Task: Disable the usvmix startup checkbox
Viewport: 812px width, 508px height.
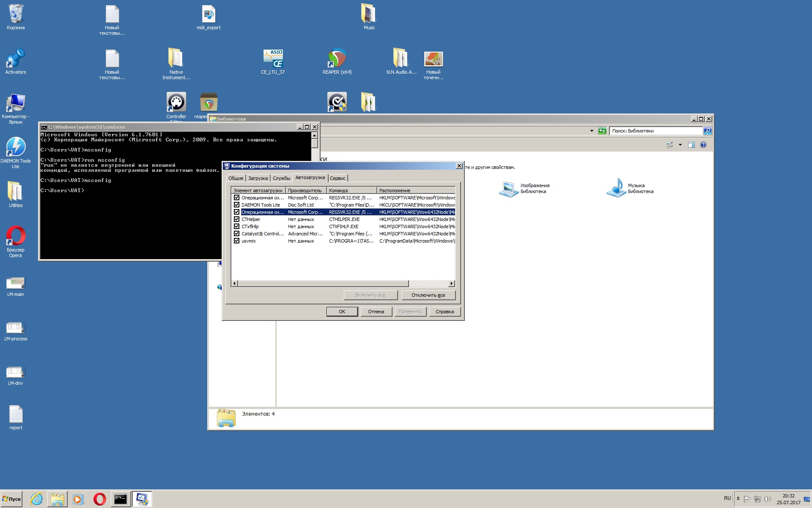Action: (237, 241)
